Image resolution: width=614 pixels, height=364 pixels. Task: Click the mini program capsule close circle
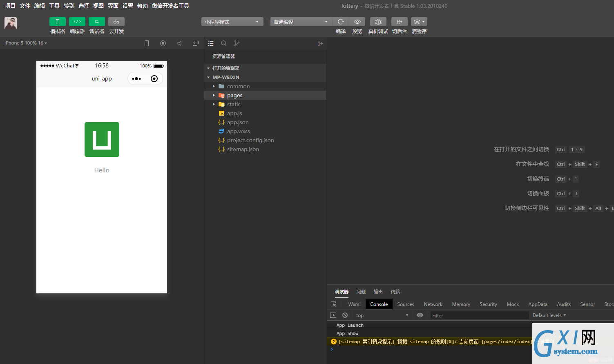154,79
